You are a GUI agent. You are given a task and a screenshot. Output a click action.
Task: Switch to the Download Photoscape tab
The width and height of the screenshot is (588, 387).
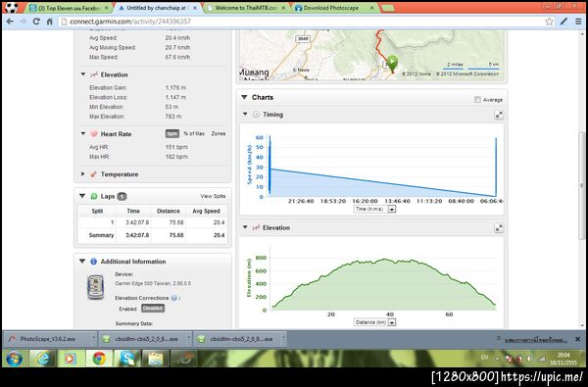pyautogui.click(x=331, y=8)
